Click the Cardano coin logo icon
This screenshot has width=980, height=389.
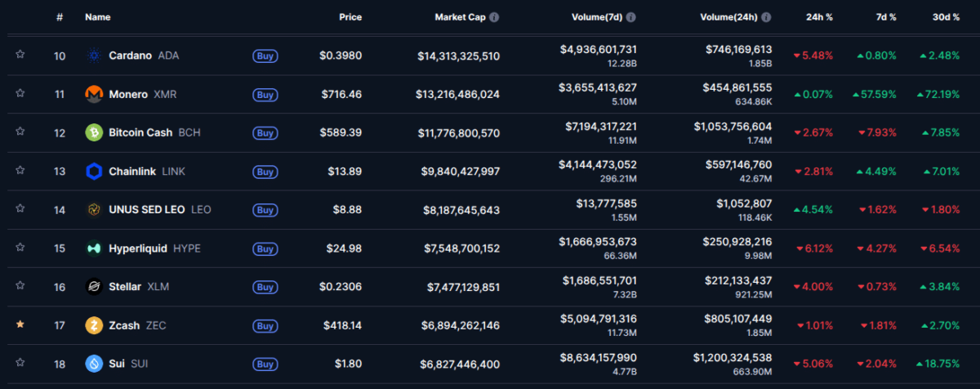(x=94, y=56)
